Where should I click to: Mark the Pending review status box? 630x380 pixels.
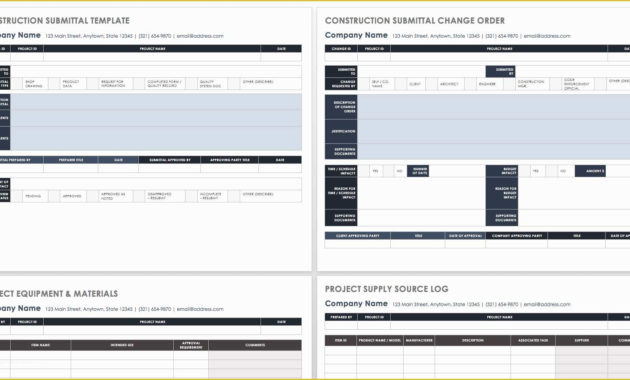[16, 196]
